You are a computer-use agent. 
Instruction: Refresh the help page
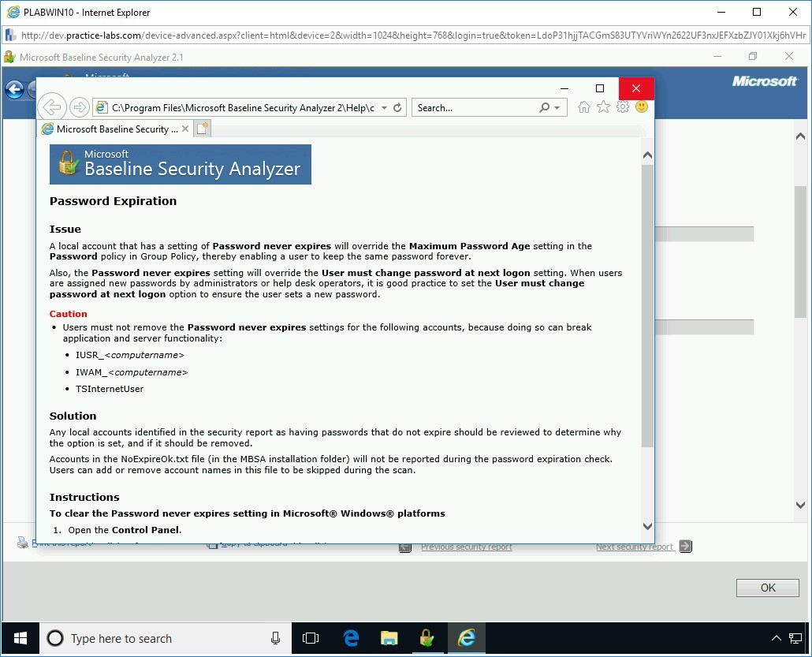pos(397,107)
